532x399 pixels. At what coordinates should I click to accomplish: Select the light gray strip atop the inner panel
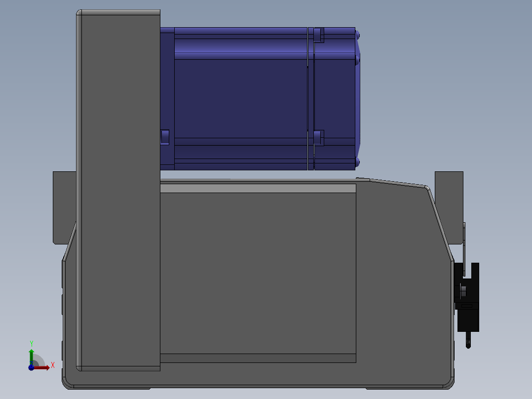tap(258, 189)
